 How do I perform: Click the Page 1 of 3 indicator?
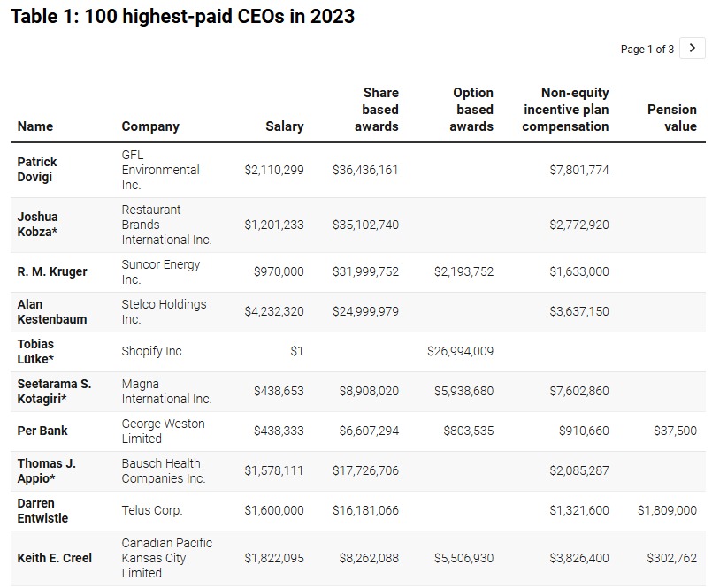[647, 50]
